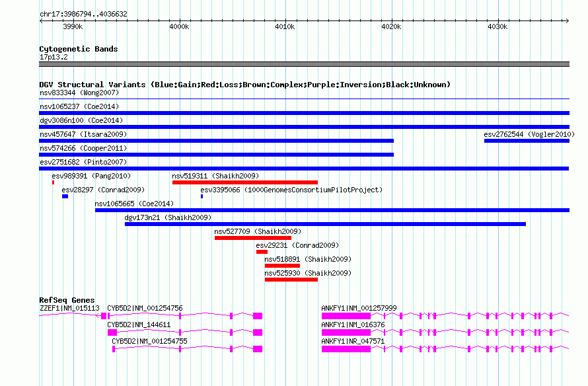
Task: Select the nsv1065665 blue gain bar
Action: pos(332,210)
